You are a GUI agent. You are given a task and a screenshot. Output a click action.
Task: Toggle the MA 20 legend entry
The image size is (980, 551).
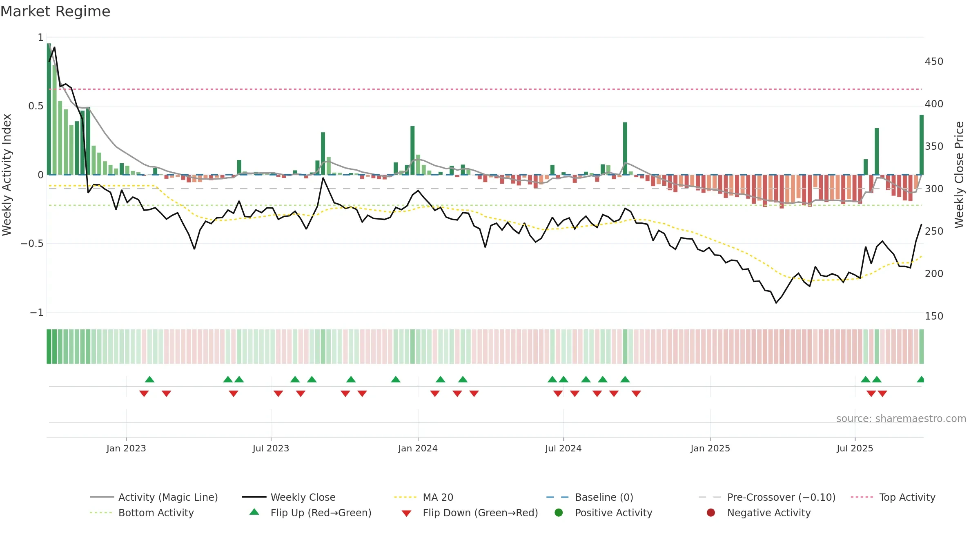424,497
